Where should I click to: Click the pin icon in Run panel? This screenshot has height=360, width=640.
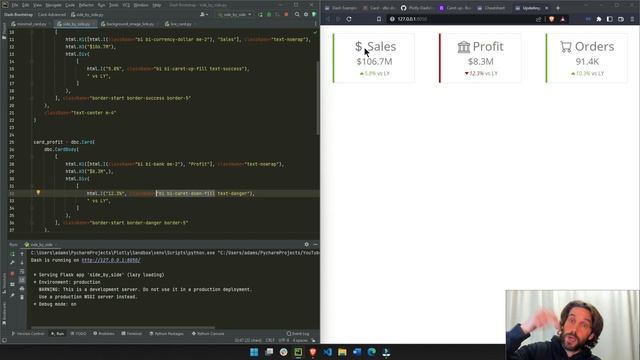pyautogui.click(x=12, y=295)
